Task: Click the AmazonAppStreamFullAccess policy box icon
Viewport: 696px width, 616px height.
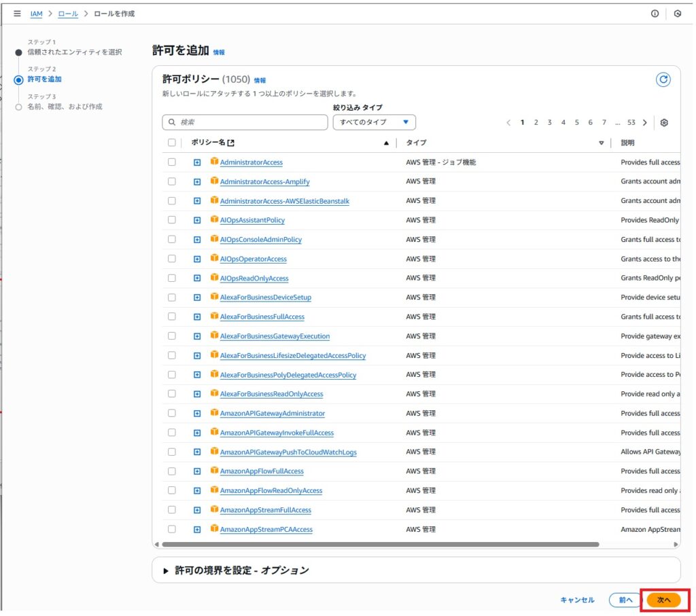Action: click(214, 509)
